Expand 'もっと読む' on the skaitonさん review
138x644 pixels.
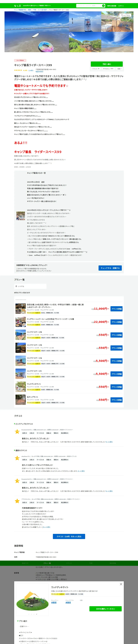click(x=81, y=471)
